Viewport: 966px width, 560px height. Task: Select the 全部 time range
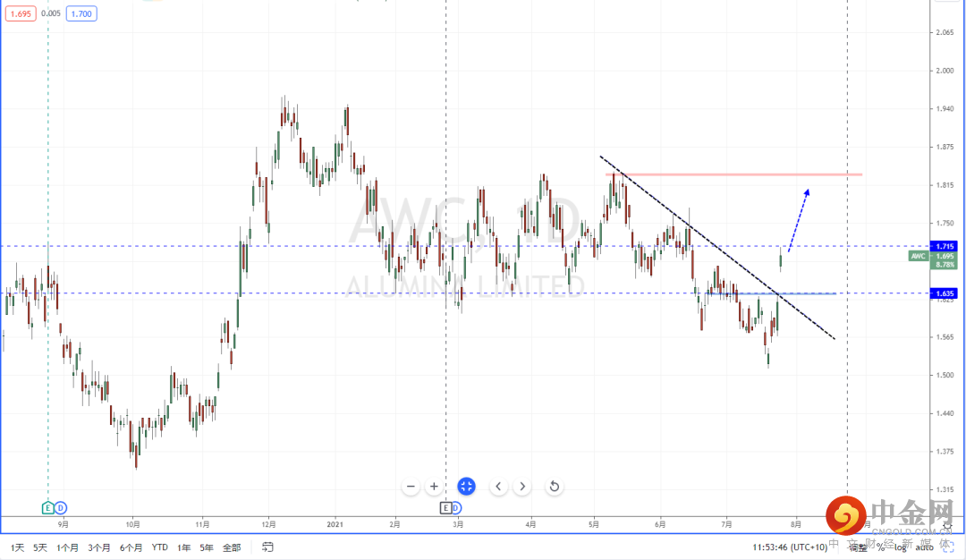point(232,547)
